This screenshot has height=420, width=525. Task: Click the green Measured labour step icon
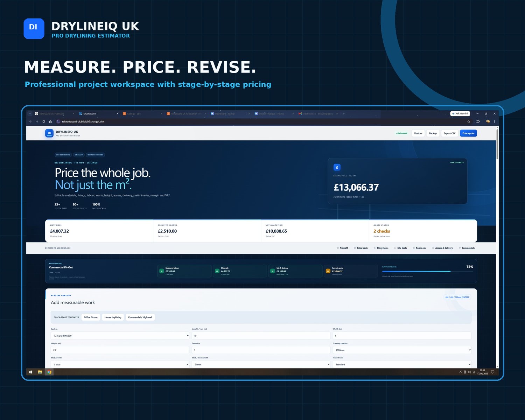point(162,271)
